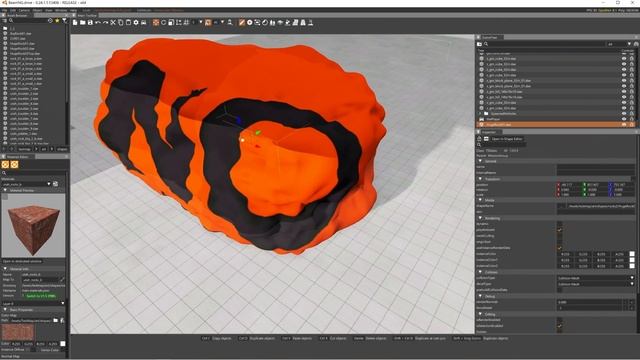This screenshot has width=640, height=360.
Task: Click the New Level file icon in toolbar
Action: (x=75, y=23)
